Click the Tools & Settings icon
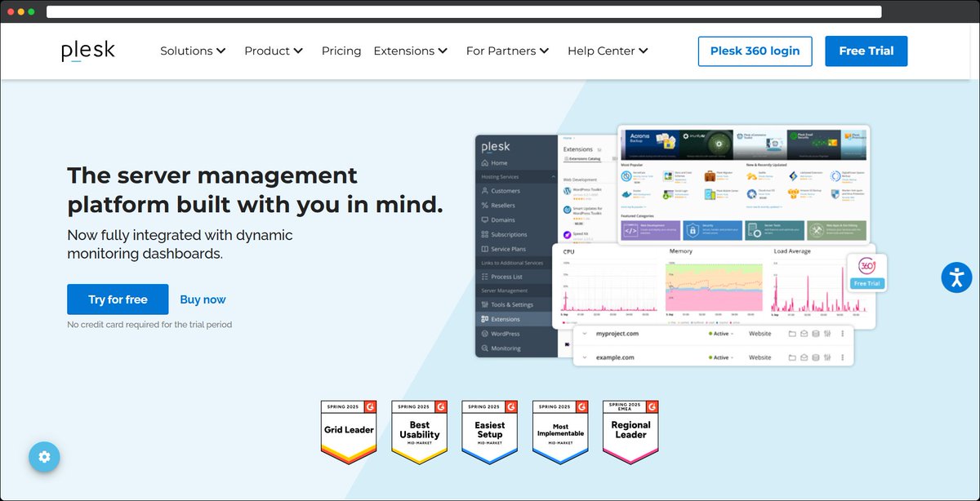 (485, 304)
